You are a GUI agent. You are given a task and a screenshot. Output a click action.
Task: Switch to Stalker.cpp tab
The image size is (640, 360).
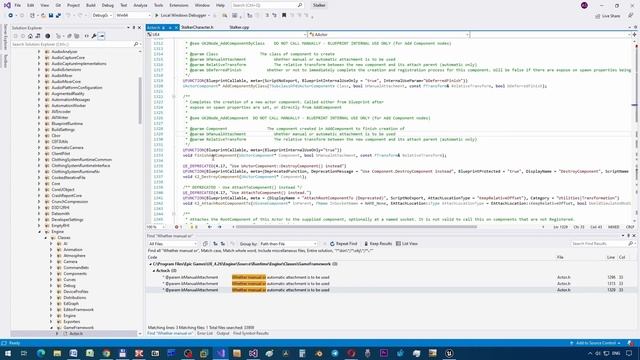coord(239,27)
